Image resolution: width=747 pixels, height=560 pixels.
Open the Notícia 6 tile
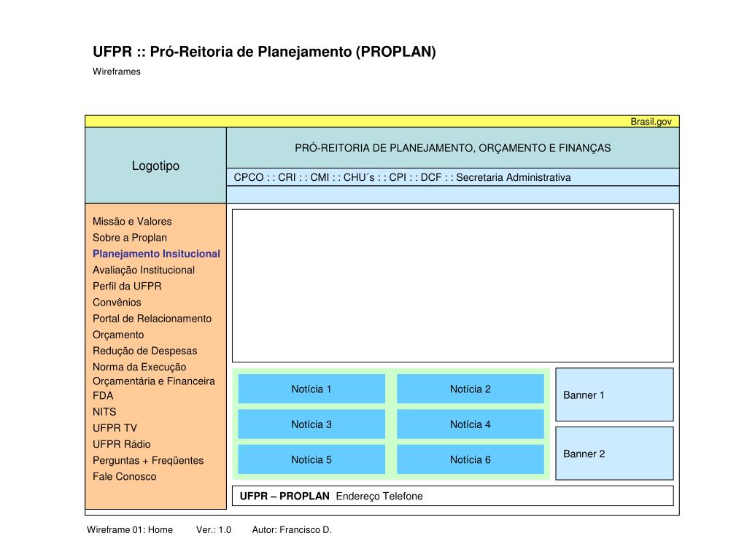(471, 459)
